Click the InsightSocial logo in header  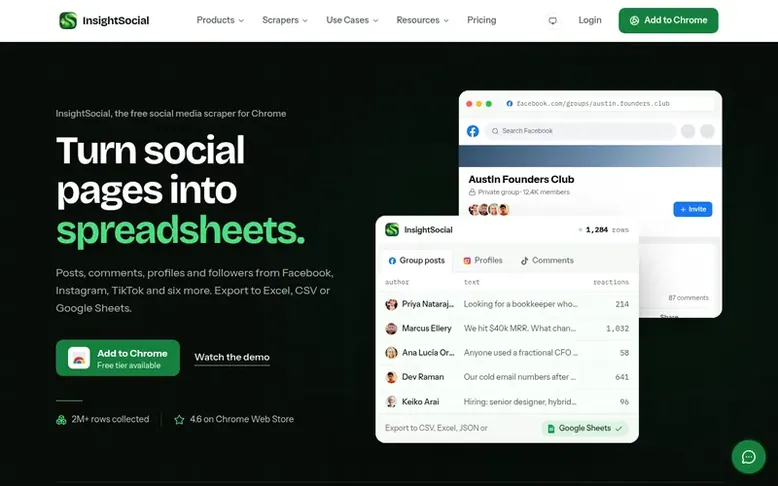tap(104, 20)
